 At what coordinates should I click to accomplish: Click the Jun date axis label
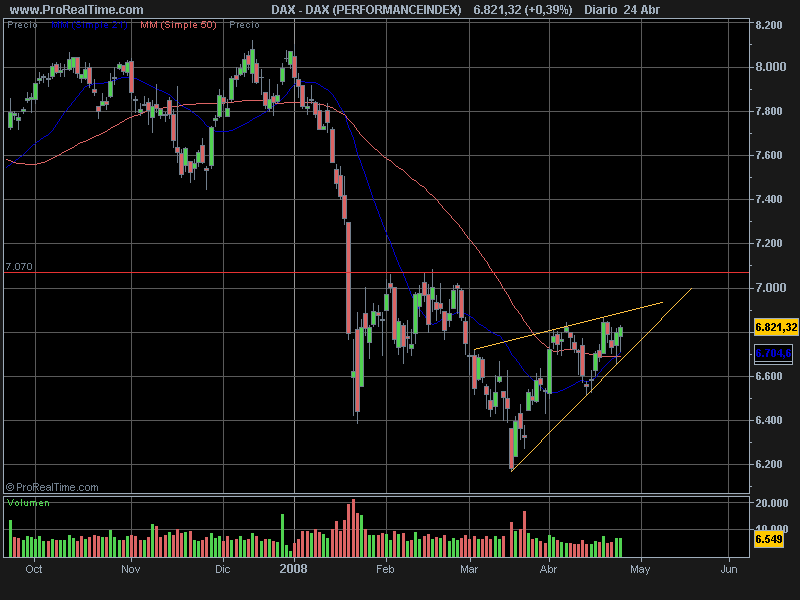click(x=729, y=569)
